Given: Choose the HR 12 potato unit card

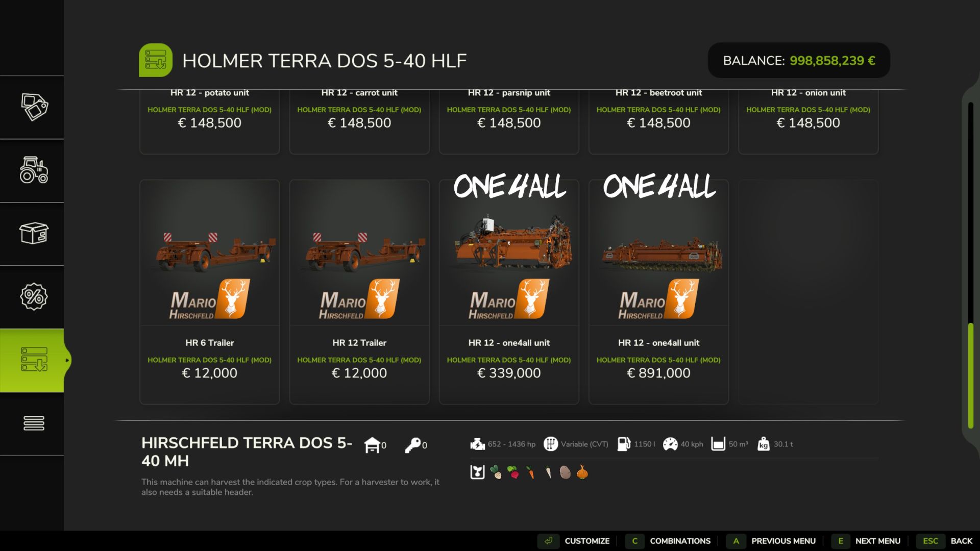Looking at the screenshot, I should pos(210,121).
